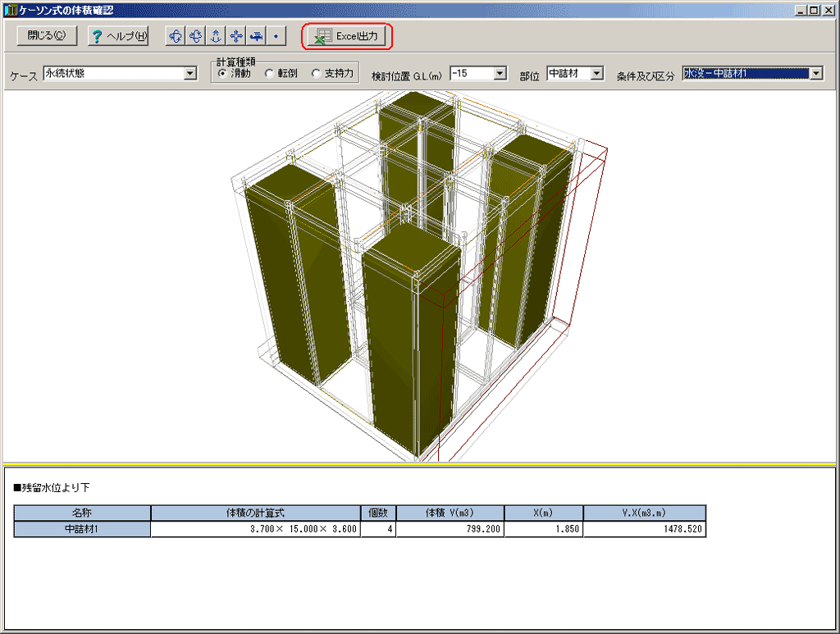Expand the 条件及び区分 dropdown list

tap(815, 74)
